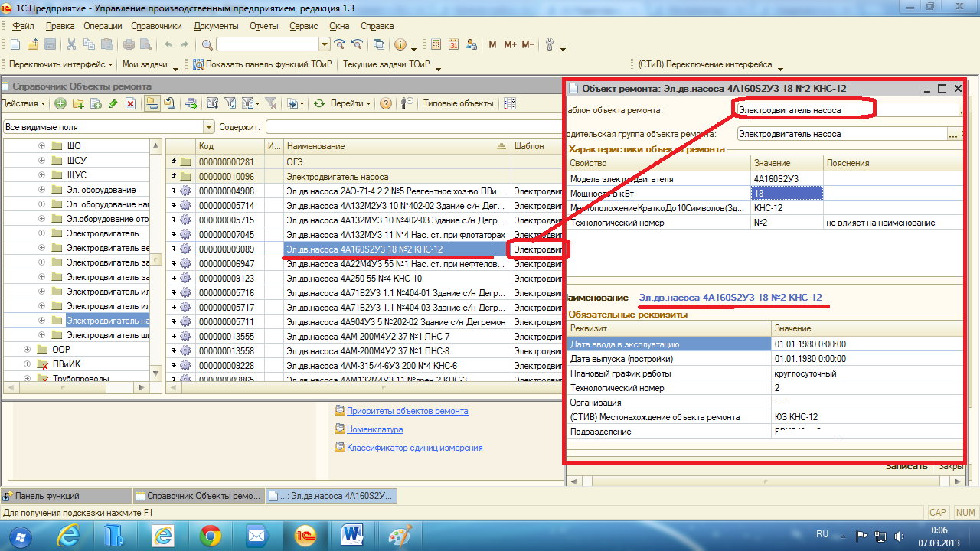
Task: Click the Refresh green arrows icon
Action: (x=319, y=103)
